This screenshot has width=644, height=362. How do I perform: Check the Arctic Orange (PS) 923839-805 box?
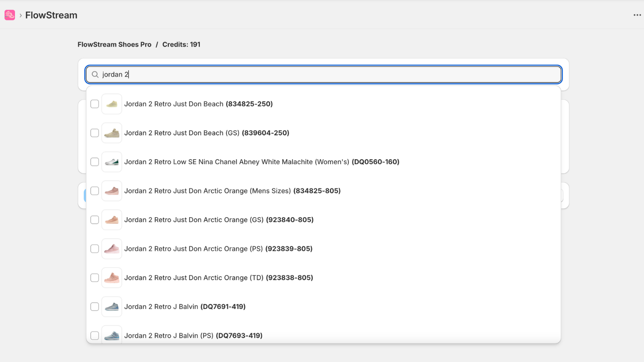[95, 249]
